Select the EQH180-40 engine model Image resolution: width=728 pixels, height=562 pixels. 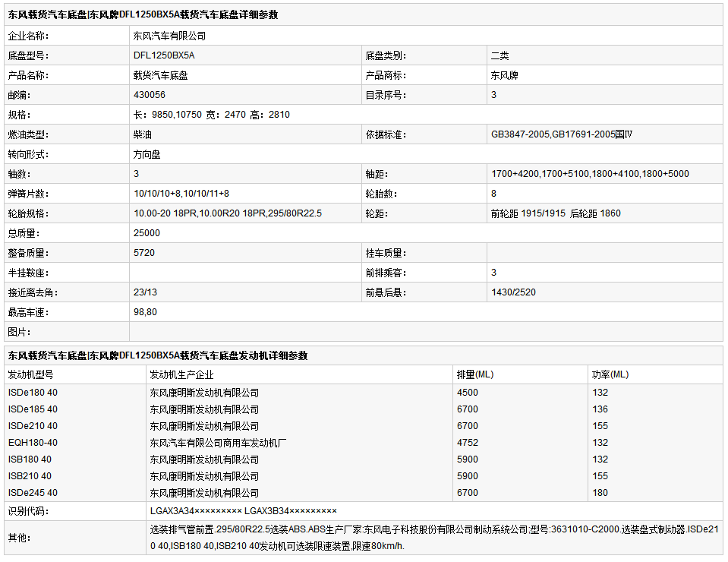pos(33,443)
